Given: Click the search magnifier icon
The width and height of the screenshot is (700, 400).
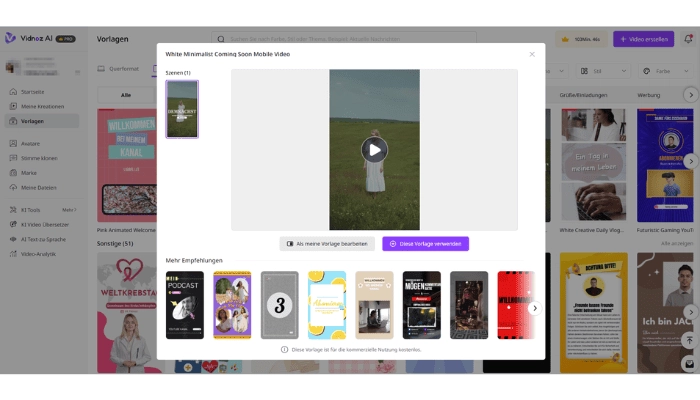Looking at the screenshot, I should pyautogui.click(x=221, y=39).
